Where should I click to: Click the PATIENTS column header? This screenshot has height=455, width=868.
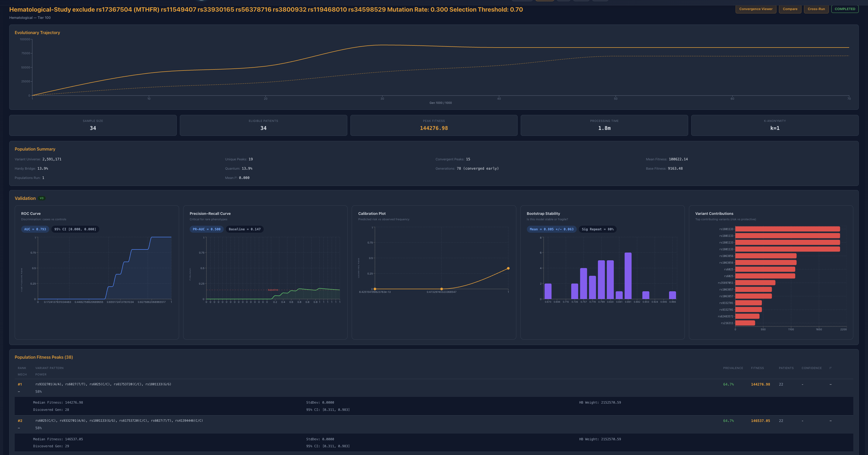point(786,368)
